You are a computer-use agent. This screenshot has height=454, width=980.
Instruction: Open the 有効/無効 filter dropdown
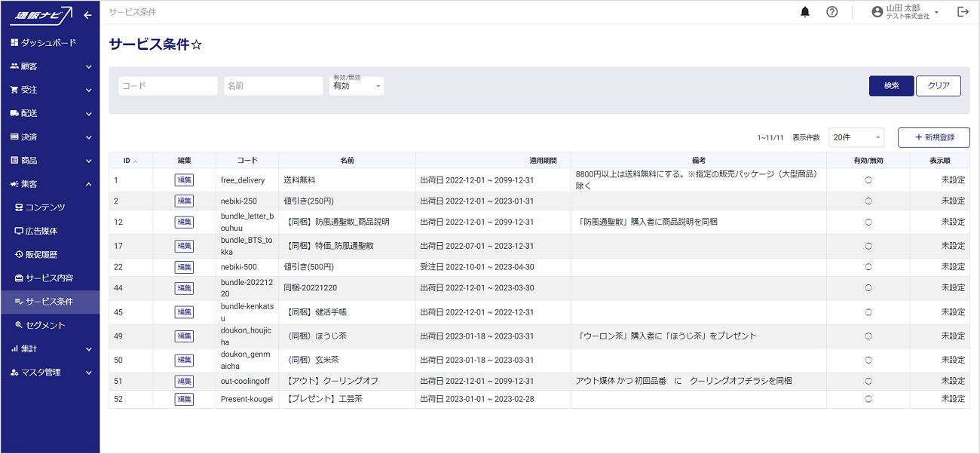pyautogui.click(x=356, y=86)
